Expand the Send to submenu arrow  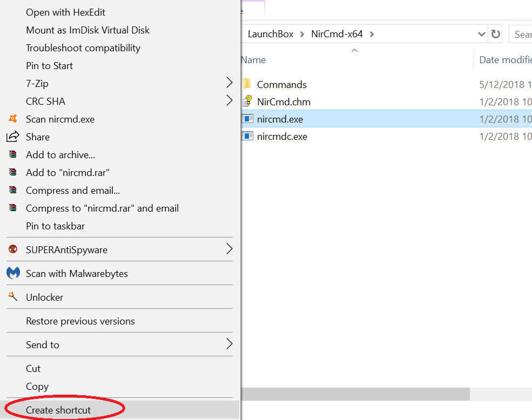point(230,344)
